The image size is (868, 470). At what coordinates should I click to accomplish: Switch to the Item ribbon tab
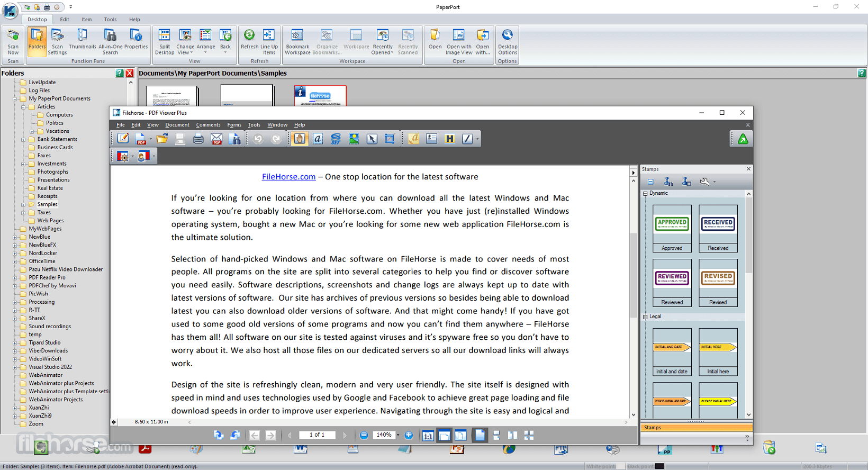click(x=87, y=20)
